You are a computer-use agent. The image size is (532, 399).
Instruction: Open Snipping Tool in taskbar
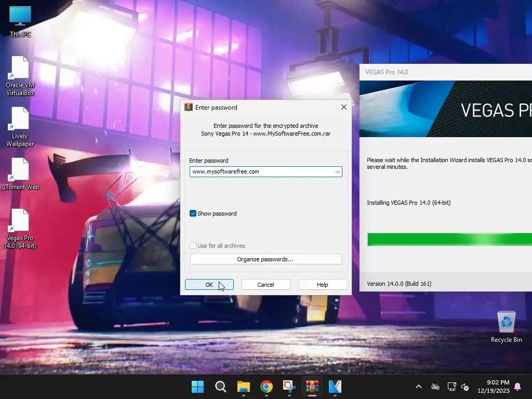pyautogui.click(x=289, y=387)
